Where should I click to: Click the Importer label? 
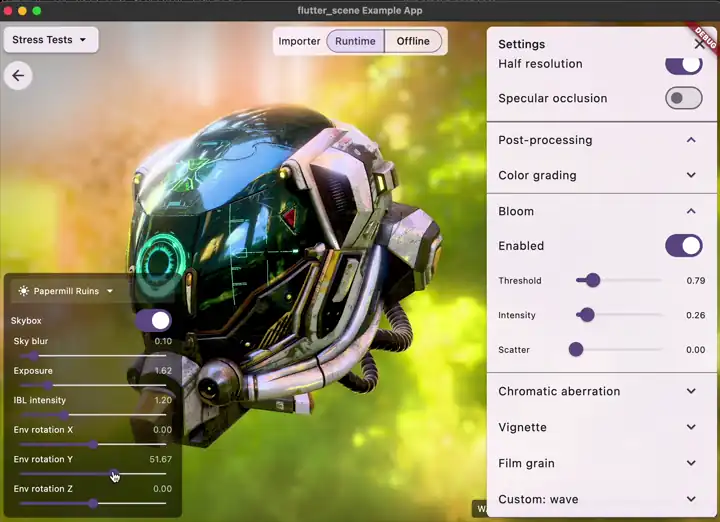pyautogui.click(x=299, y=41)
